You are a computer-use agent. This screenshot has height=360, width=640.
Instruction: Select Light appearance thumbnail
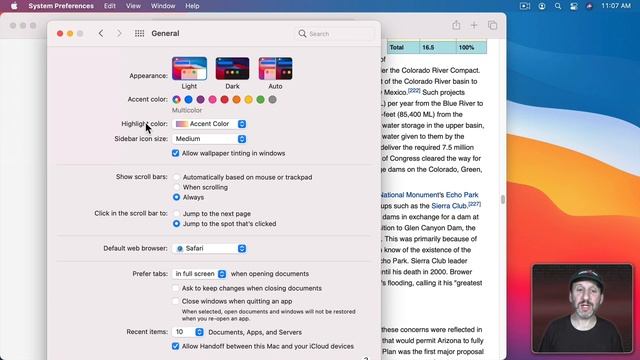coord(189,69)
